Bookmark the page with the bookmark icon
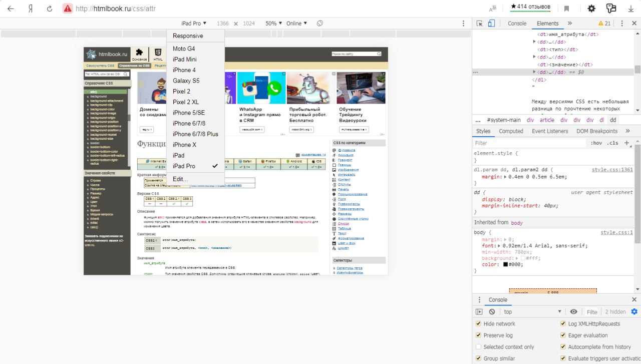This screenshot has height=364, width=641. [566, 9]
